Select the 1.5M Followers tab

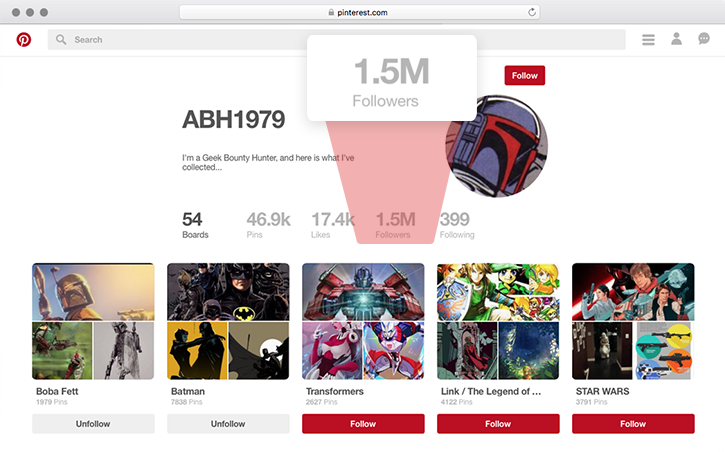coord(395,225)
